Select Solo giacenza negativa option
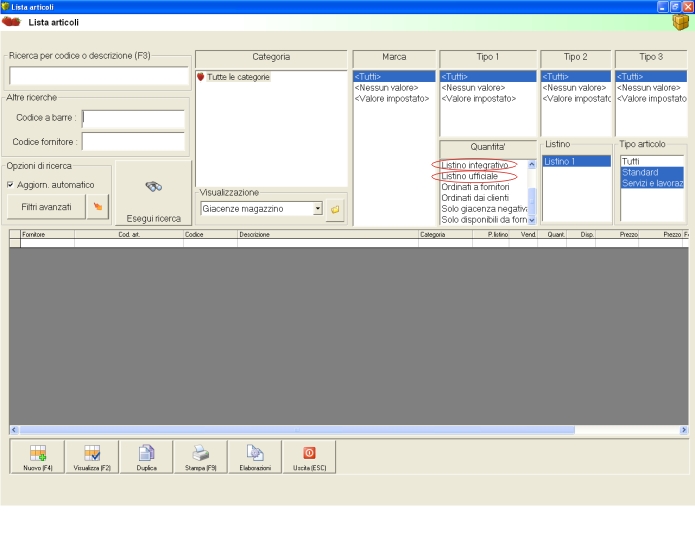Image resolution: width=695 pixels, height=556 pixels. pyautogui.click(x=484, y=209)
